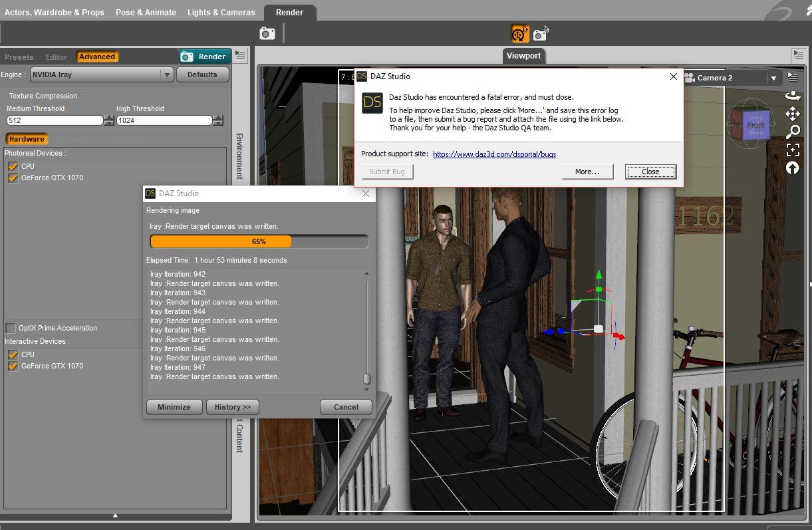This screenshot has height=530, width=812.
Task: Open the Render Settings pane options menu
Action: (x=241, y=56)
